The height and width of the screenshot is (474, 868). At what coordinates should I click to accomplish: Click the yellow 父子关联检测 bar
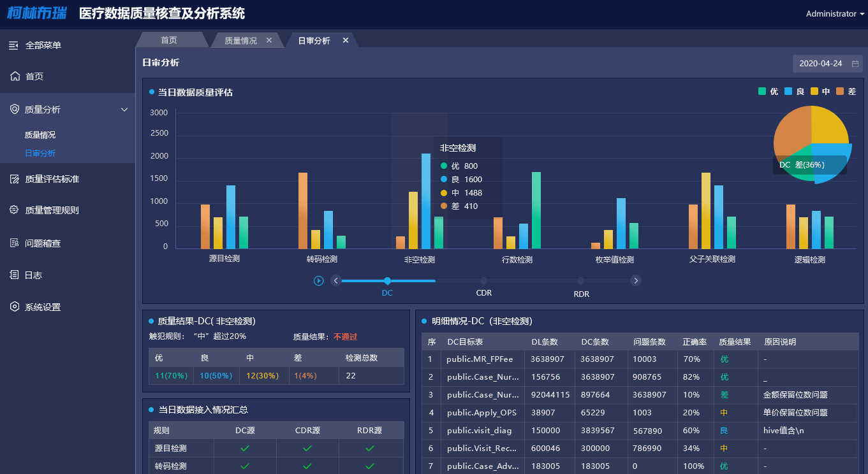(x=705, y=211)
